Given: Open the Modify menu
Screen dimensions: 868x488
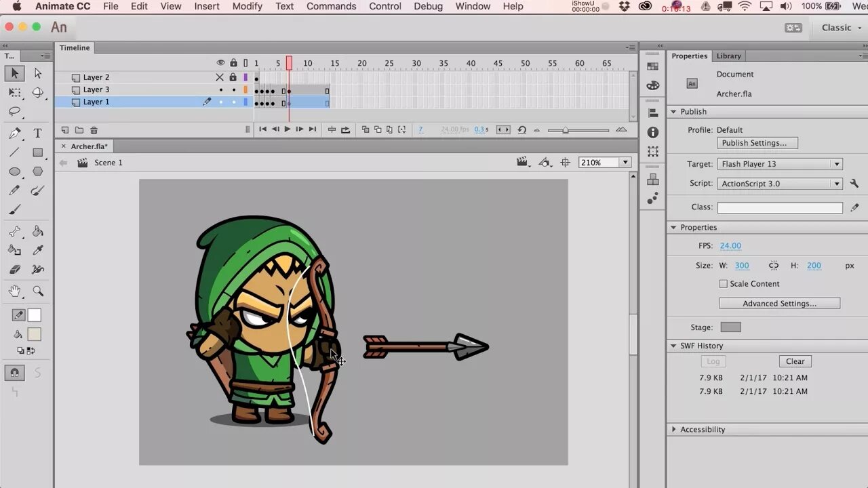Looking at the screenshot, I should point(247,6).
